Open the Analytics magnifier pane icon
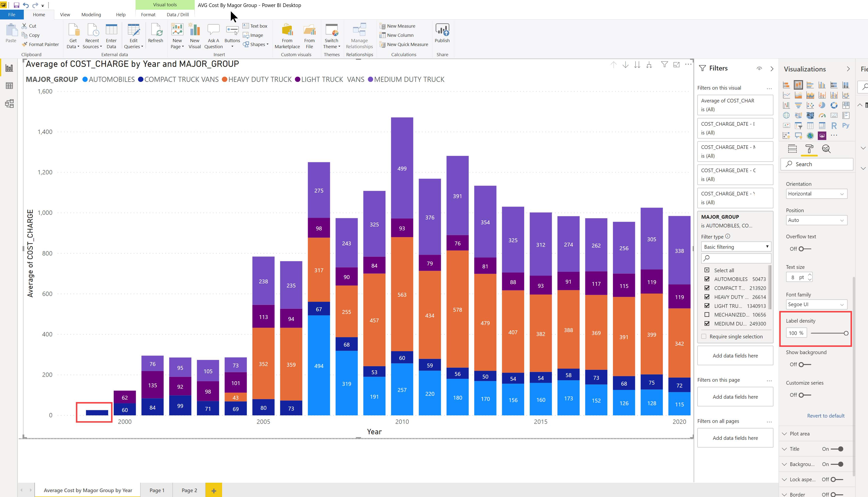This screenshot has height=497, width=868. (x=826, y=149)
